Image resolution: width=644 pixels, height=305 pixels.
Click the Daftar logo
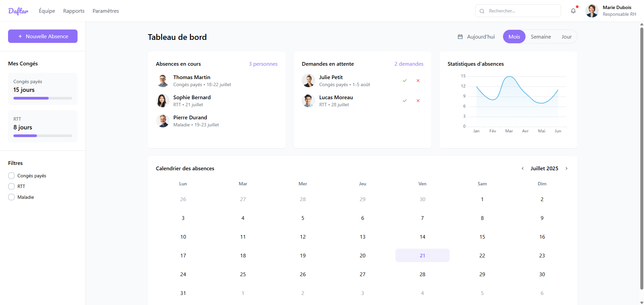coord(18,11)
